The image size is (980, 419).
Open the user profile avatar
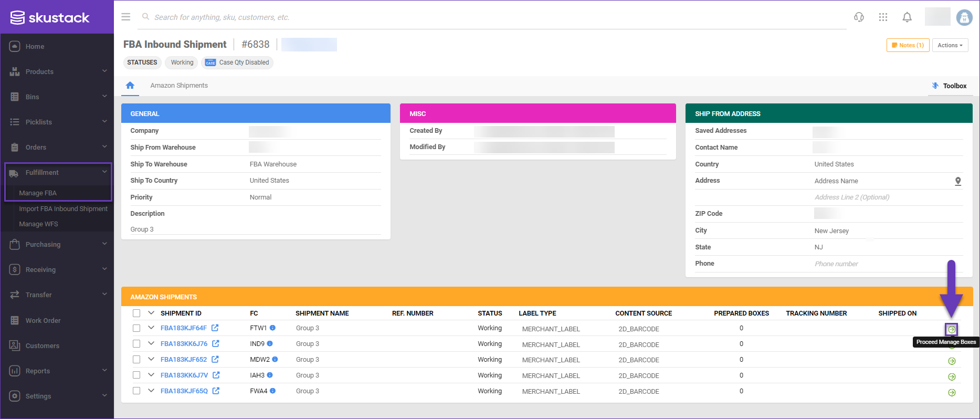(x=964, y=17)
